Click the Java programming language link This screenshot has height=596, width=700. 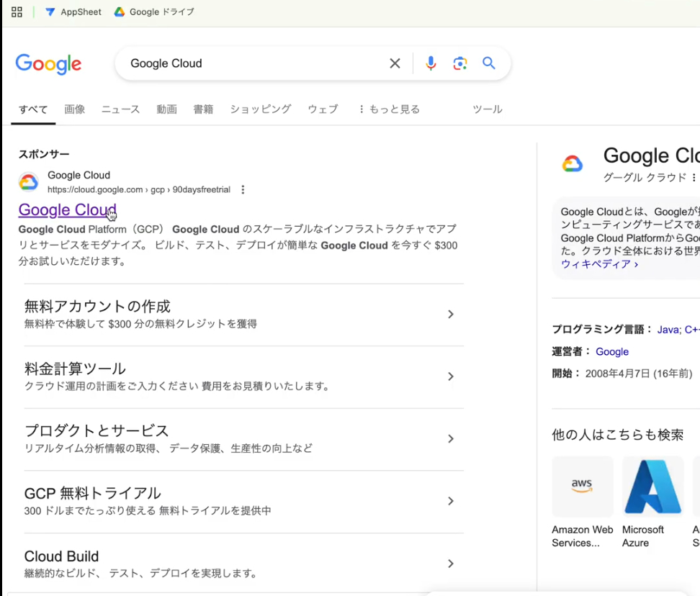pyautogui.click(x=668, y=330)
